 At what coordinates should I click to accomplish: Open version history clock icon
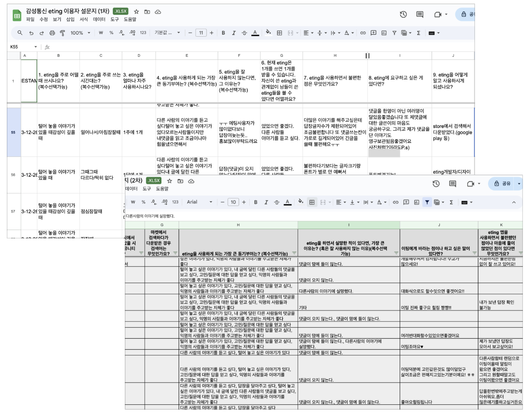pos(403,14)
